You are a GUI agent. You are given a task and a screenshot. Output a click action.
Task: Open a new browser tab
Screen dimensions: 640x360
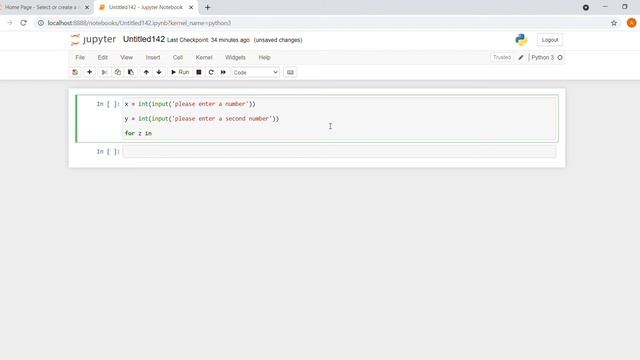[208, 7]
